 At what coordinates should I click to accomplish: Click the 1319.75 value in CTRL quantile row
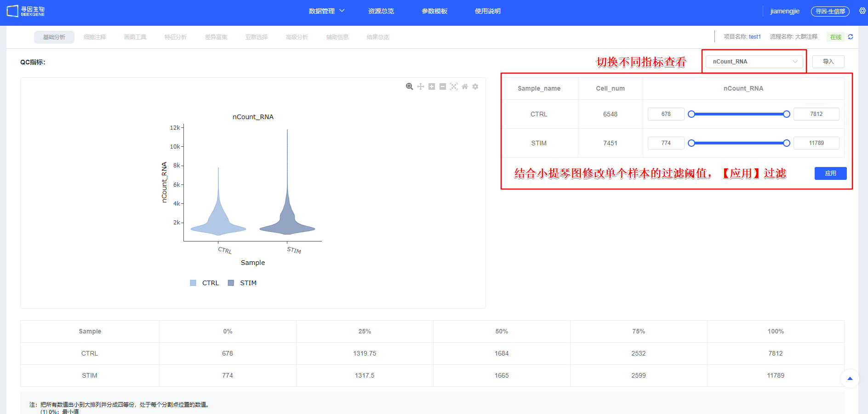coord(365,353)
